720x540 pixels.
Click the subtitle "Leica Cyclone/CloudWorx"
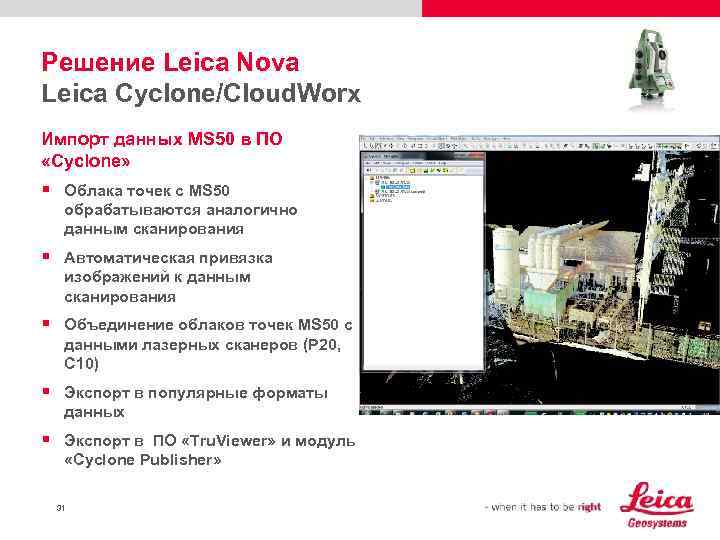(201, 94)
